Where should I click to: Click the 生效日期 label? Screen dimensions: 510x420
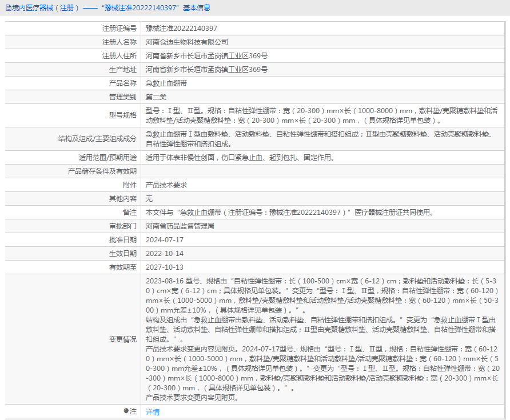pyautogui.click(x=122, y=253)
